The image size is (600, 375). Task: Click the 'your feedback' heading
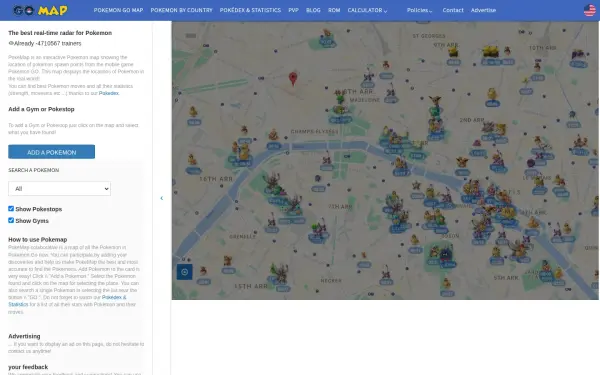[28, 367]
